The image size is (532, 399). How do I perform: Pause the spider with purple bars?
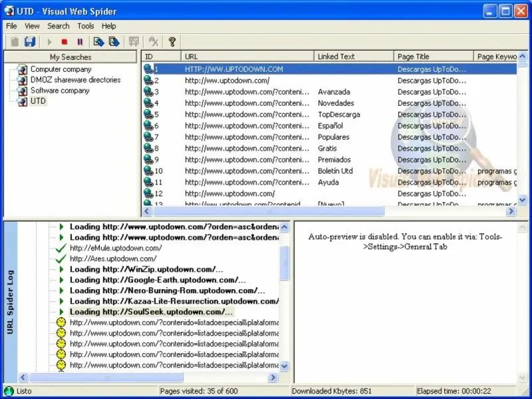[80, 42]
